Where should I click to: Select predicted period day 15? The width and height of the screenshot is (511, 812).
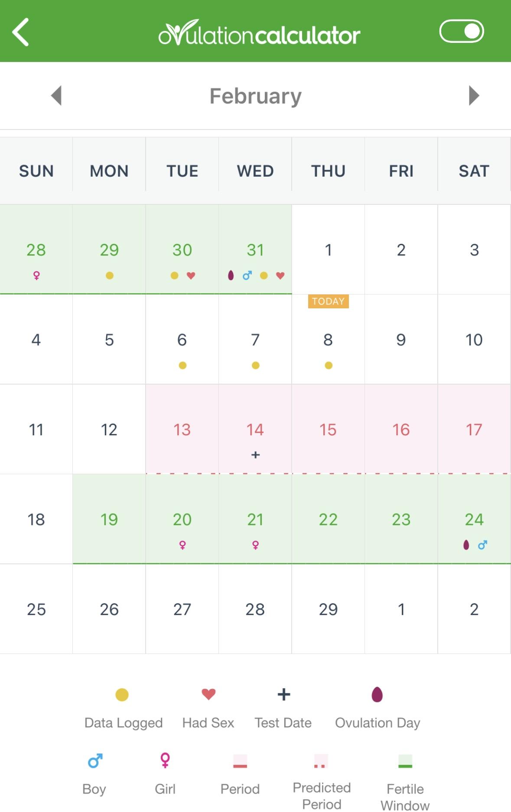pyautogui.click(x=328, y=430)
